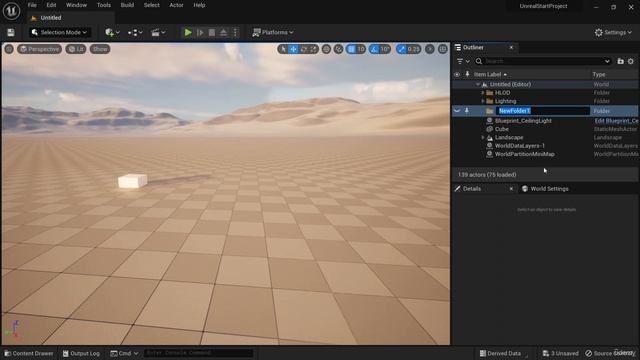Screen dimensions: 640x360
Task: Close the Outliner tab
Action: (511, 47)
